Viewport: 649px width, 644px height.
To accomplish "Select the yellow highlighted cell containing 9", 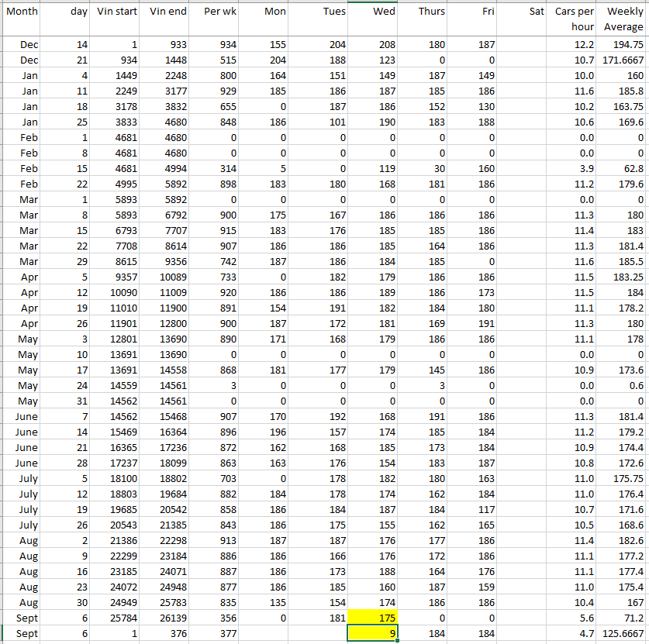I will pos(373,633).
